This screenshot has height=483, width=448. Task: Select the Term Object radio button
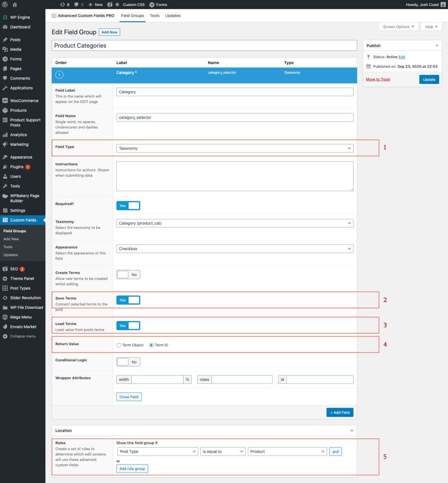118,345
